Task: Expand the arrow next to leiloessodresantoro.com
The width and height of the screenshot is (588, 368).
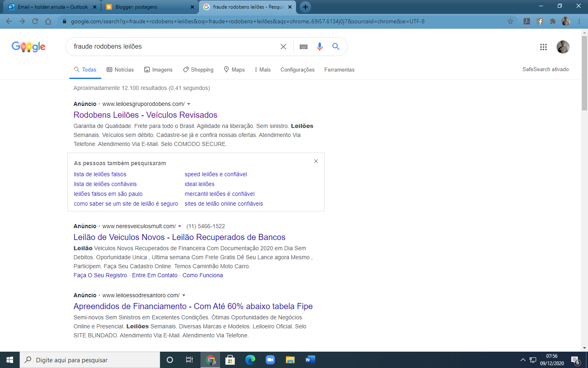Action: pos(184,296)
